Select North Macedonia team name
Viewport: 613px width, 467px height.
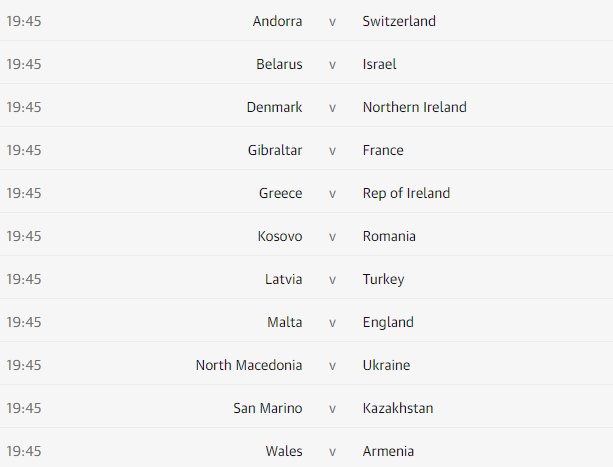(249, 365)
